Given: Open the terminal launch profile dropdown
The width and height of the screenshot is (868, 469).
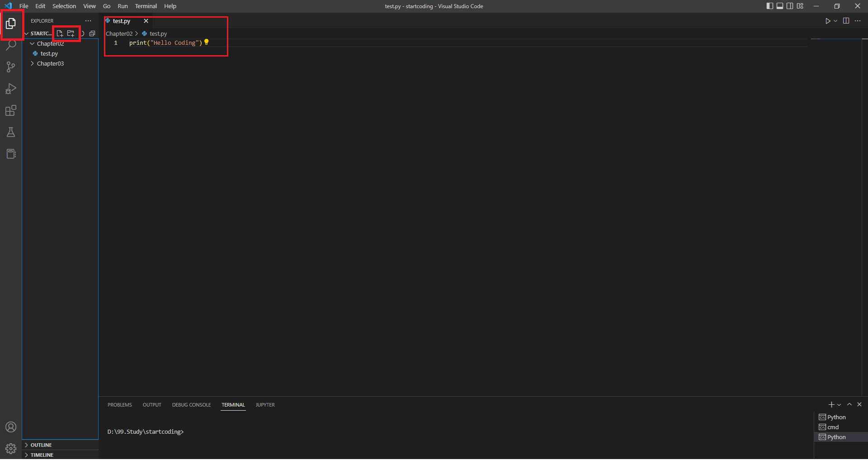Looking at the screenshot, I should pos(839,404).
